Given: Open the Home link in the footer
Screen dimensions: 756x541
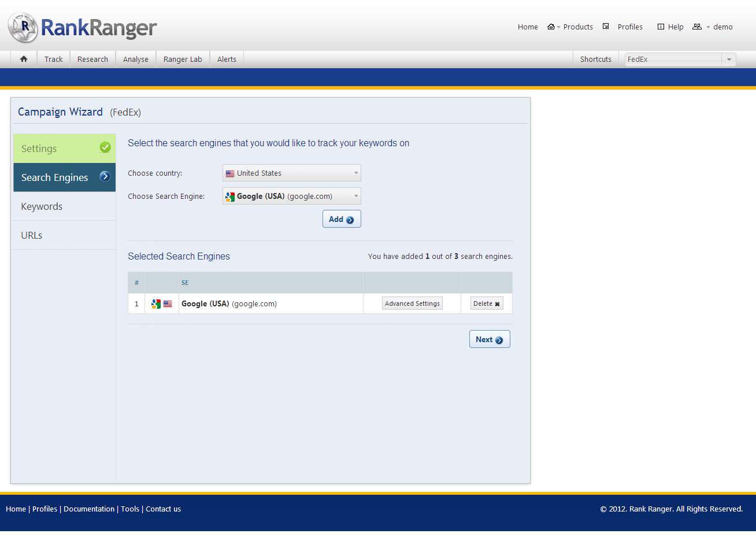Looking at the screenshot, I should pyautogui.click(x=16, y=509).
